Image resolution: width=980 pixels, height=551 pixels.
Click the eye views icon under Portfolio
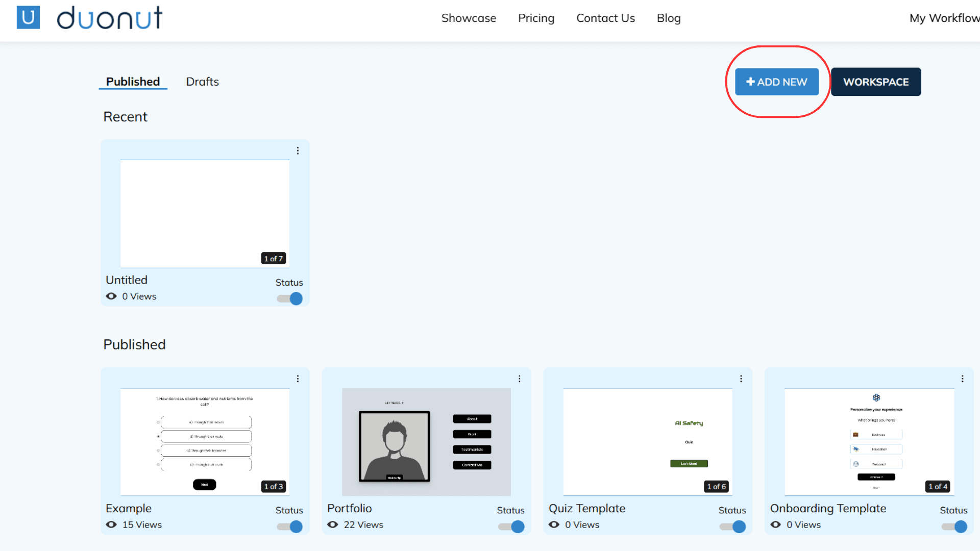click(333, 524)
